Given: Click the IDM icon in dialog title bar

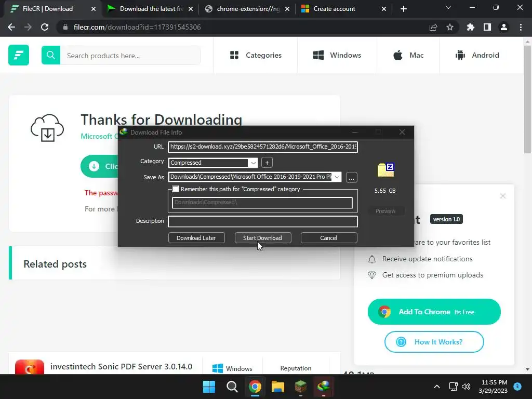Looking at the screenshot, I should 124,132.
